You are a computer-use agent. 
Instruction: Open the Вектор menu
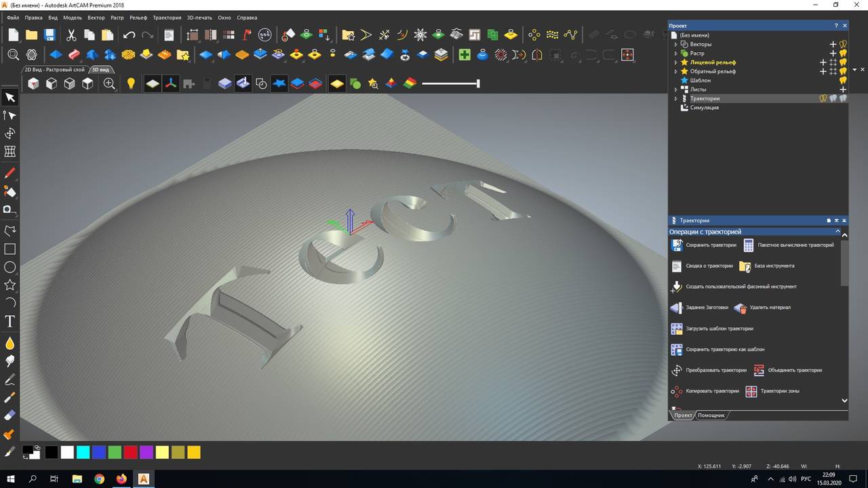96,18
